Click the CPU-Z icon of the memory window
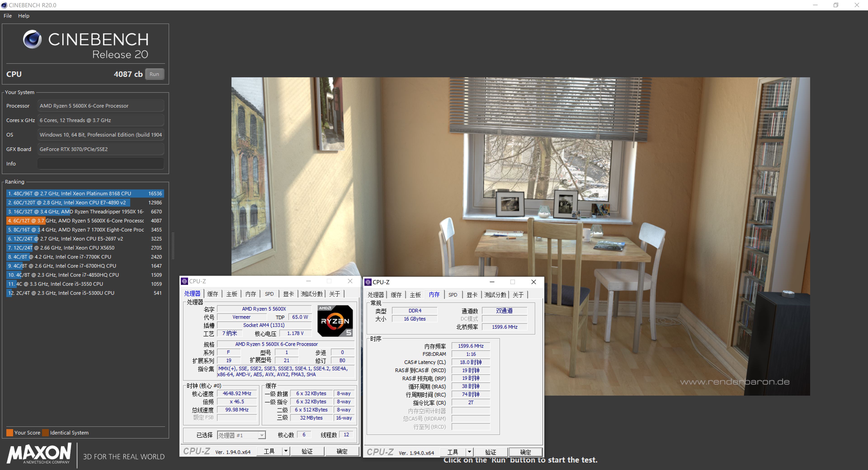The image size is (868, 470). click(x=368, y=282)
